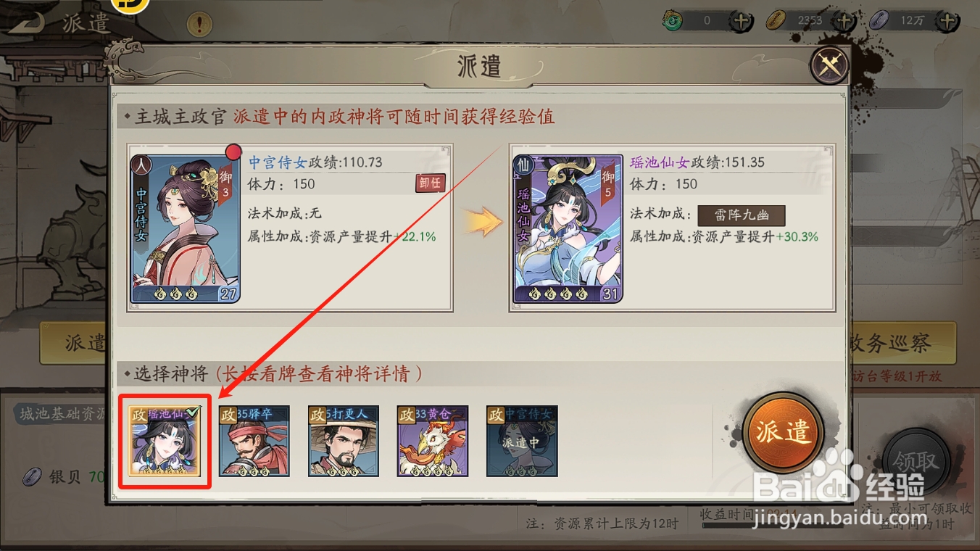
Task: Select 瑶池仙女 hero card in list
Action: coord(165,441)
